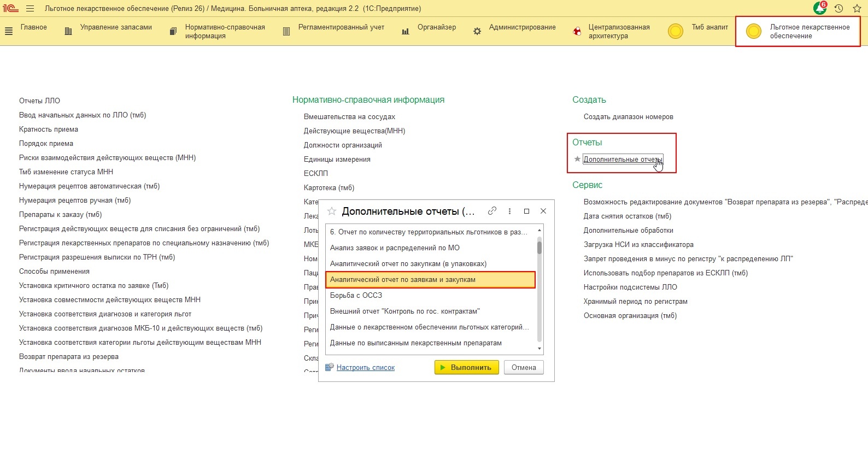868x459 pixels.
Task: Click the favorites star in title bar
Action: point(857,8)
